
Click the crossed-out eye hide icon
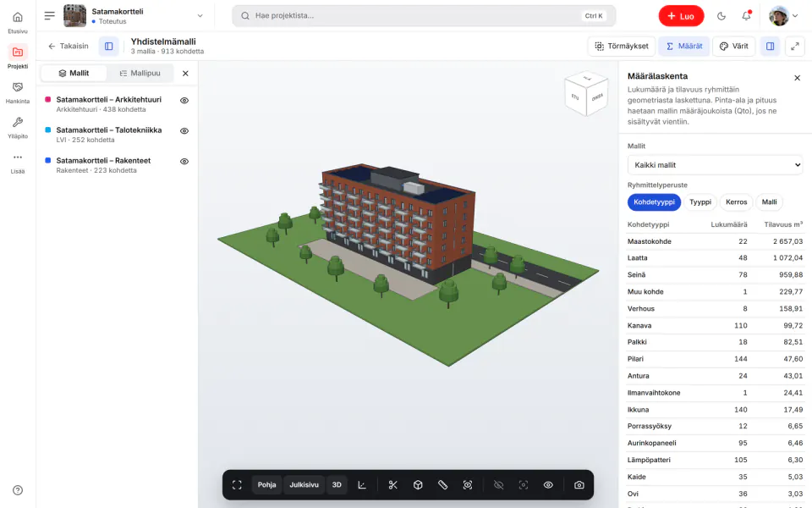pyautogui.click(x=499, y=485)
